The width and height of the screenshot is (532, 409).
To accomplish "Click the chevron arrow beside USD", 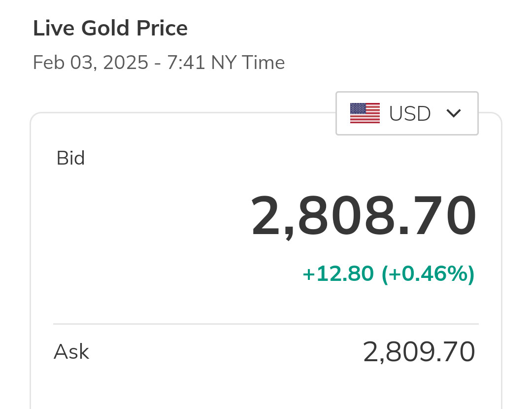I will pyautogui.click(x=453, y=113).
